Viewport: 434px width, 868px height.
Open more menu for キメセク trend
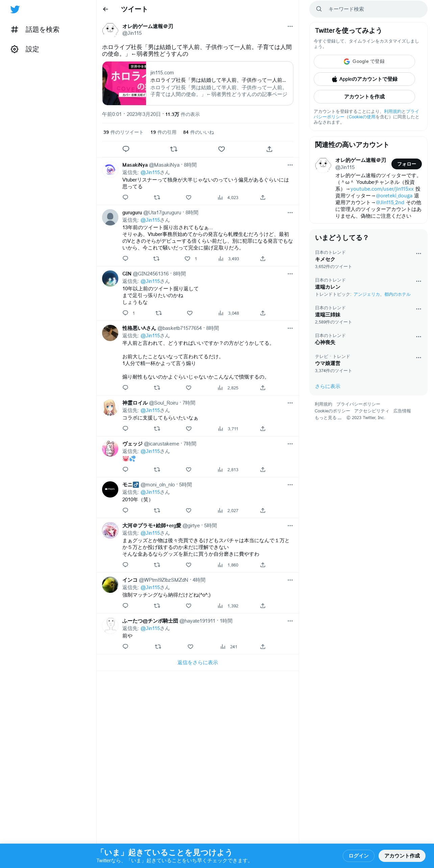pos(418,254)
